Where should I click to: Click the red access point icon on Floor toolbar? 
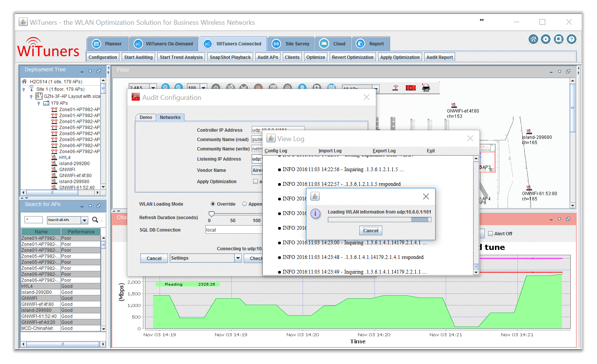[x=395, y=88]
